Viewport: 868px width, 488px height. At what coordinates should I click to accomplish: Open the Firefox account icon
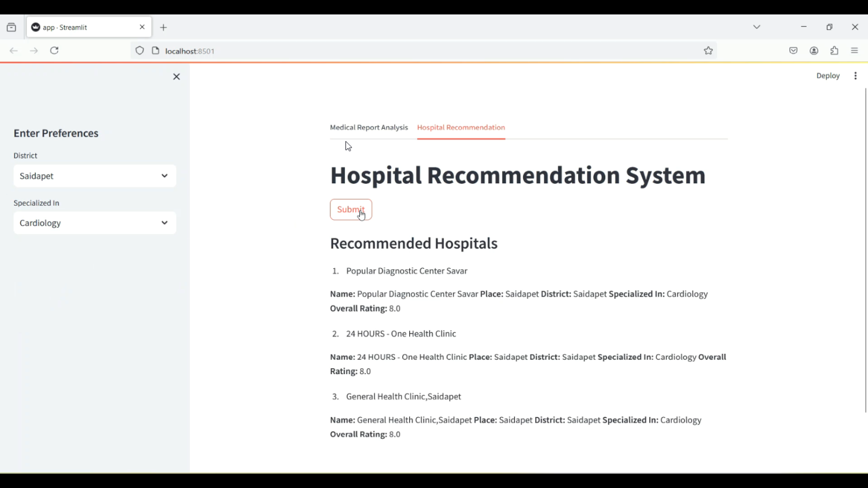pos(814,50)
